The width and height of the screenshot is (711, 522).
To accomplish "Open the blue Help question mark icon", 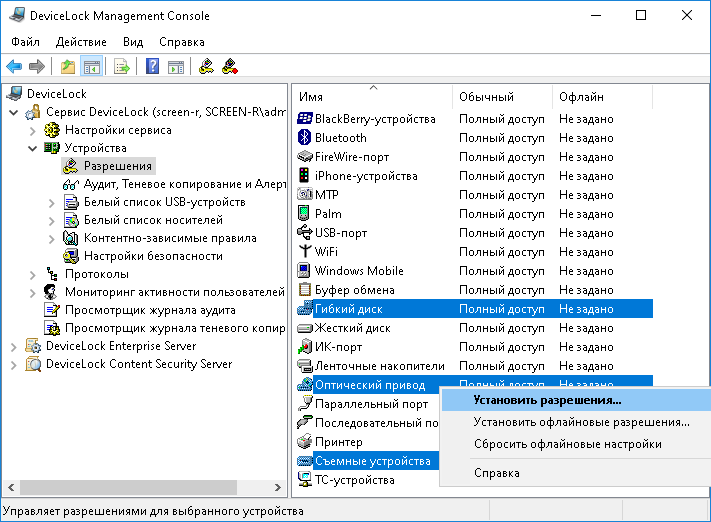I will click(x=153, y=67).
